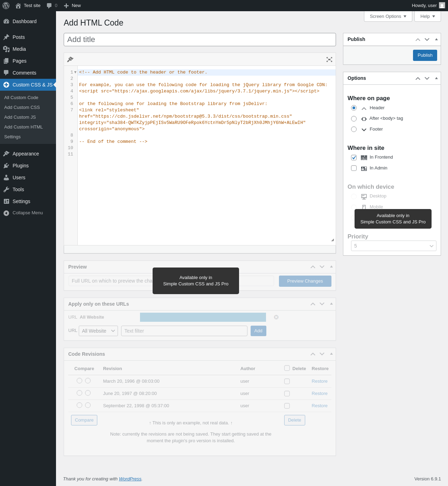Viewport: 448px width, 486px height.
Task: Collapse the Apply only on these URLs panel
Action: click(331, 304)
